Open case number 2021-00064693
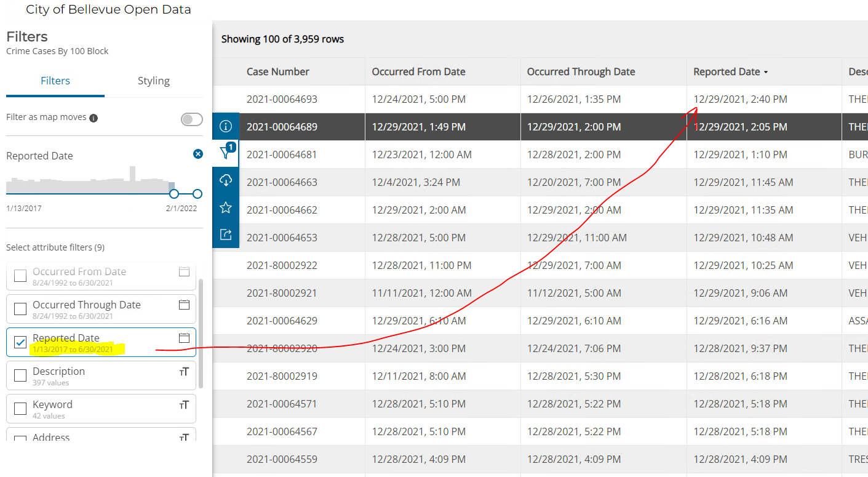The image size is (868, 477). [x=281, y=98]
